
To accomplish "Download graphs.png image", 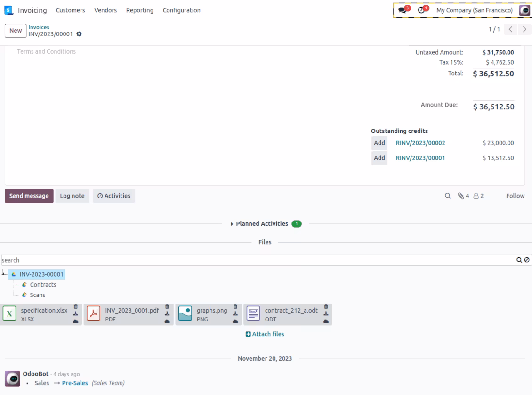I will 235,314.
